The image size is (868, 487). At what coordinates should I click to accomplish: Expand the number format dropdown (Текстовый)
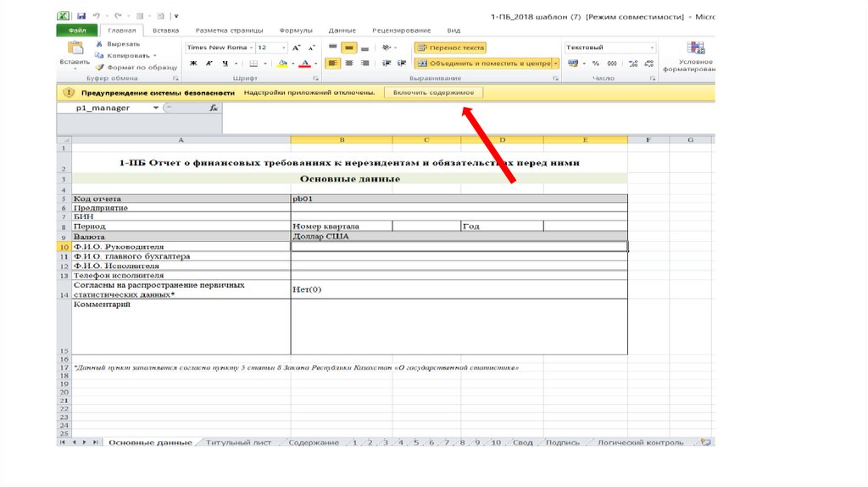coord(651,48)
